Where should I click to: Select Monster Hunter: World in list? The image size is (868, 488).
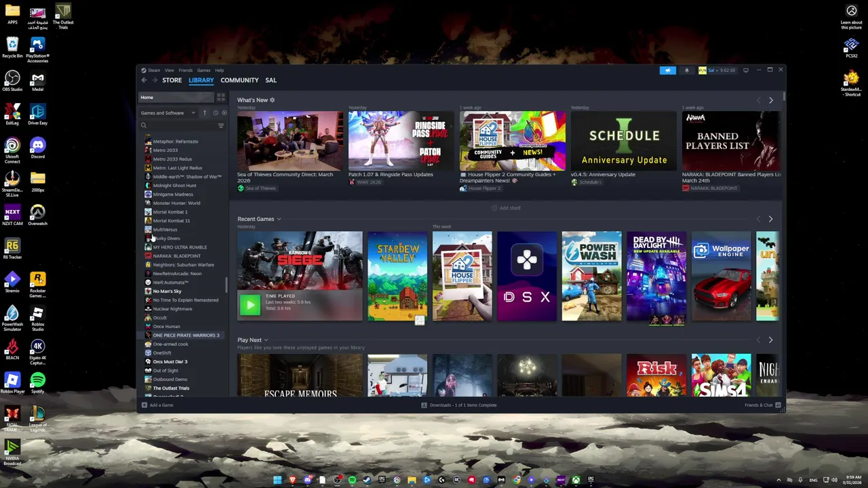pos(176,203)
